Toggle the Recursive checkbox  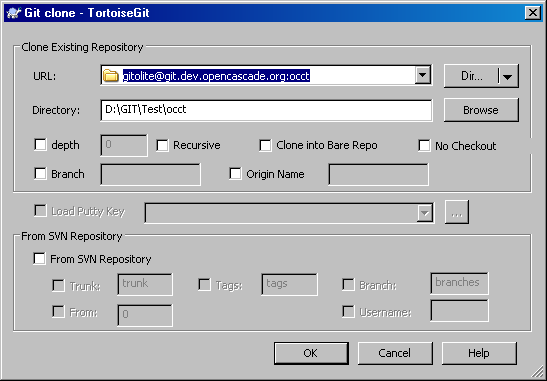tap(162, 145)
